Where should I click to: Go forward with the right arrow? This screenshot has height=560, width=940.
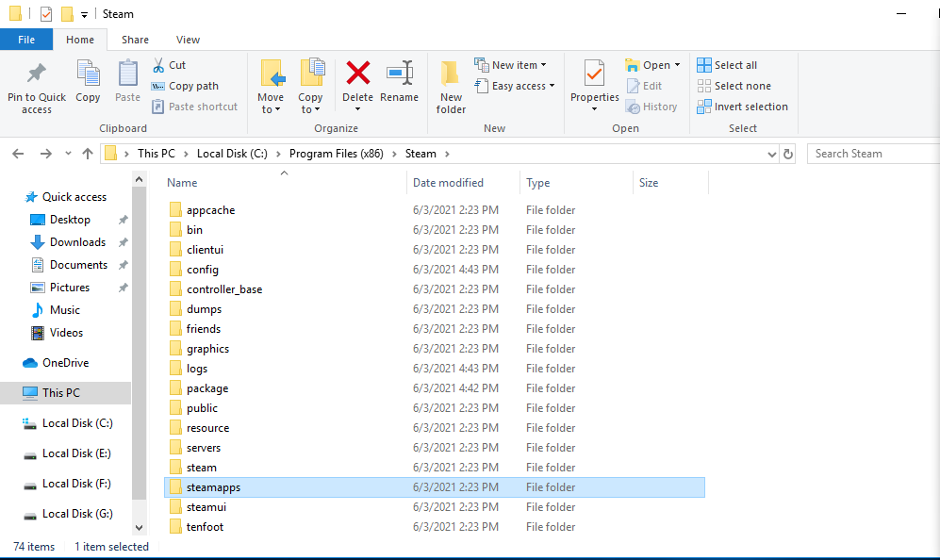pyautogui.click(x=45, y=154)
